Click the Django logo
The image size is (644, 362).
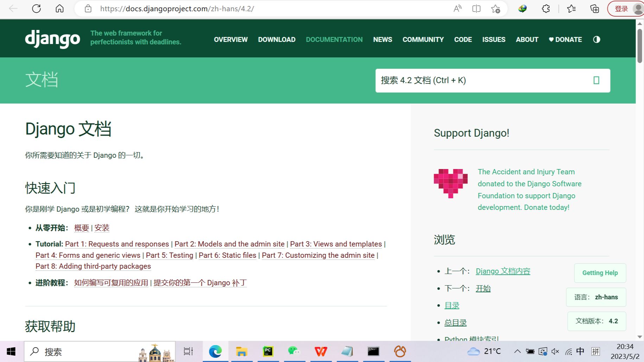(52, 39)
